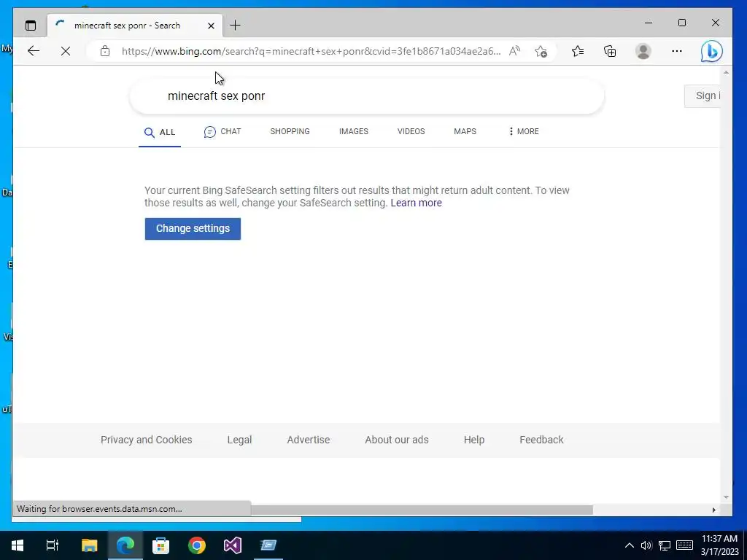747x560 pixels.
Task: Open Collections panel
Action: click(x=610, y=51)
